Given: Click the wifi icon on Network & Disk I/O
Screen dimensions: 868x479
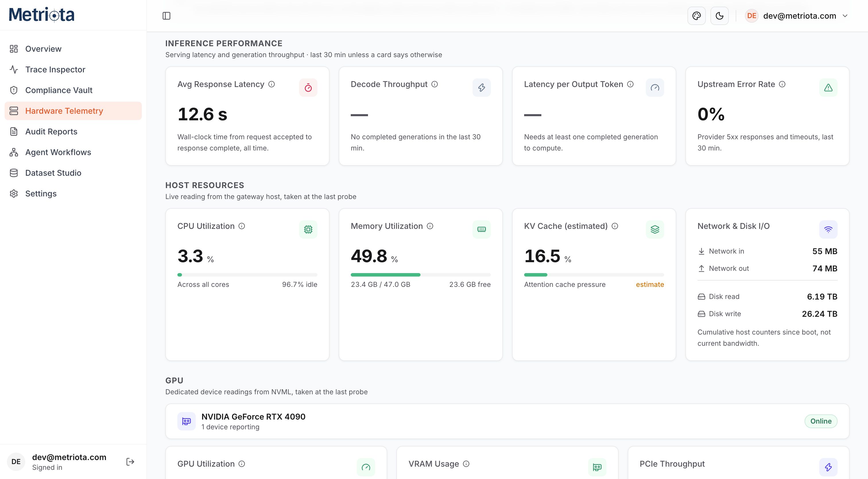Looking at the screenshot, I should click(828, 229).
